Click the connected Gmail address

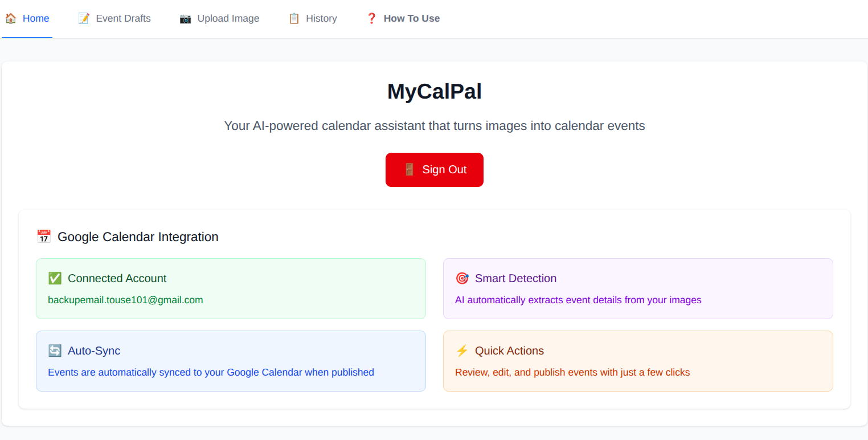(x=126, y=300)
